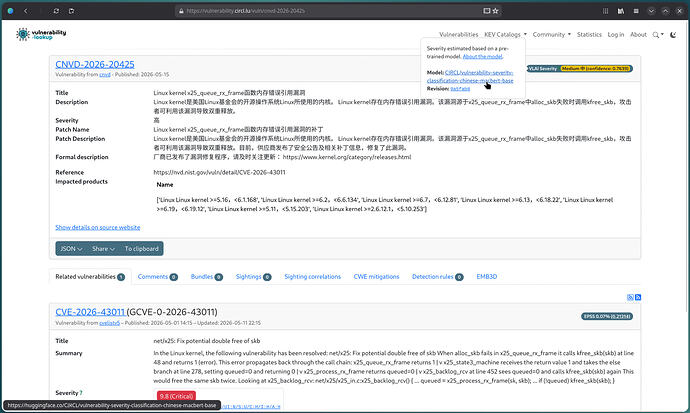Click the padlock site security icon
The width and height of the screenshot is (690, 413).
click(180, 11)
